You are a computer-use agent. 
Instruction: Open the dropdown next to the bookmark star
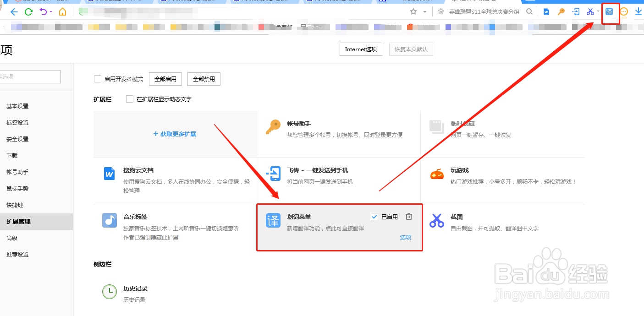425,12
